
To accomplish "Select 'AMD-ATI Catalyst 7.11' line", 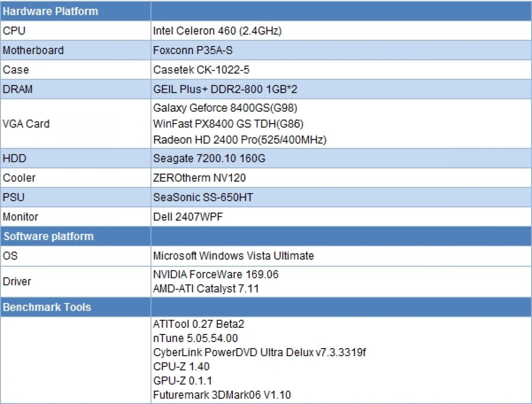I will (206, 288).
